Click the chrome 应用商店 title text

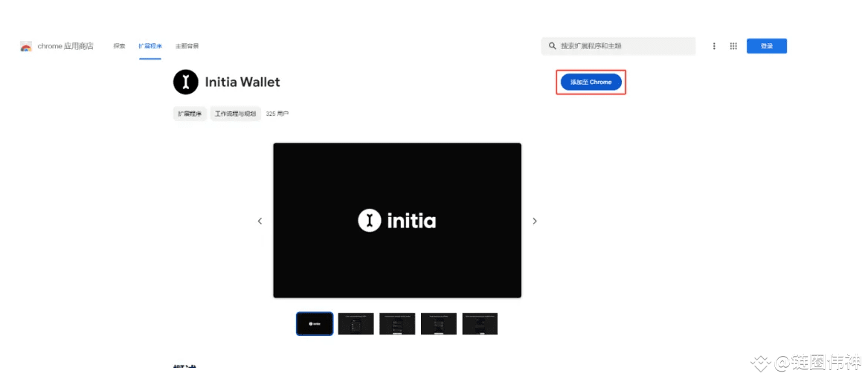[65, 47]
